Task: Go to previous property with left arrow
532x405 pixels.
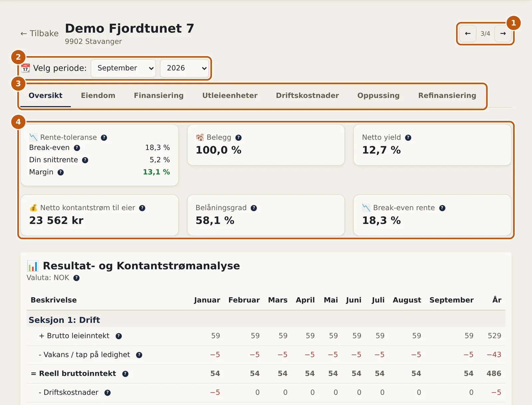Action: pos(467,34)
